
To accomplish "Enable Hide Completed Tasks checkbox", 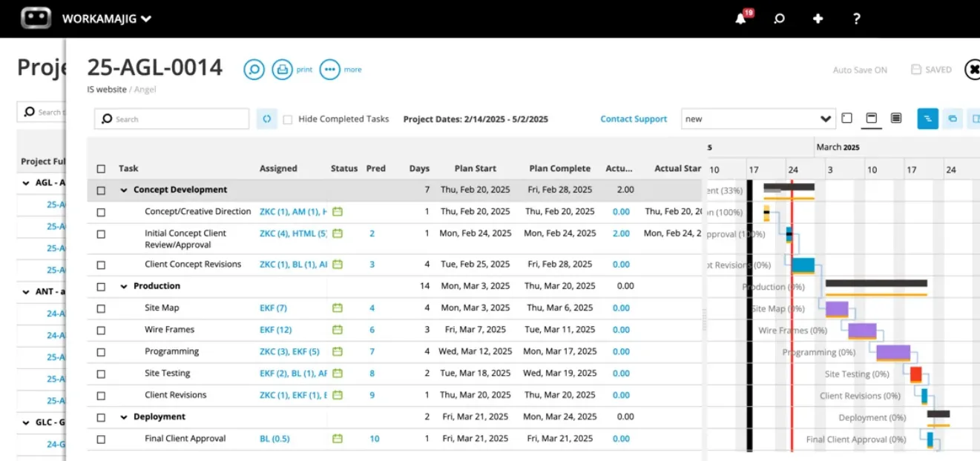I will (288, 119).
